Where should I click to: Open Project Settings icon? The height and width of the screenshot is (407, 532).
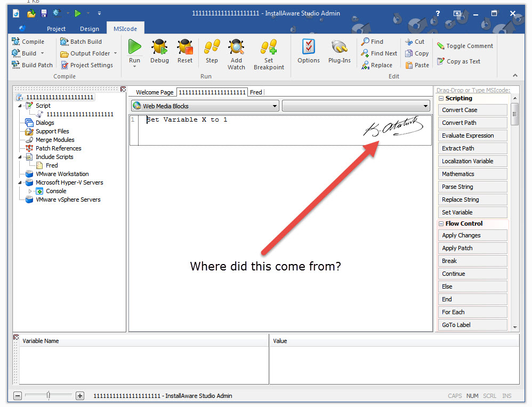pos(64,65)
